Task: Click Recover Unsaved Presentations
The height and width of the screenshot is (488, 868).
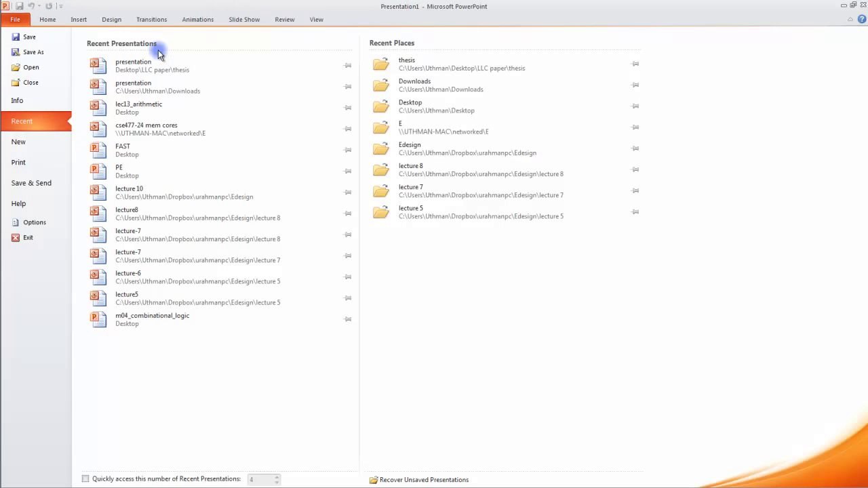Action: (419, 480)
